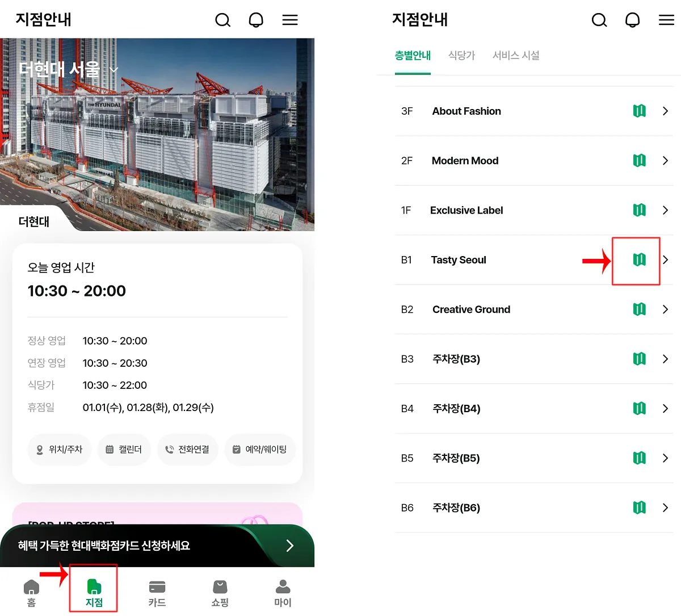The width and height of the screenshot is (681, 616).
Task: Open the map icon for B2 Creative Ground
Action: pyautogui.click(x=640, y=309)
